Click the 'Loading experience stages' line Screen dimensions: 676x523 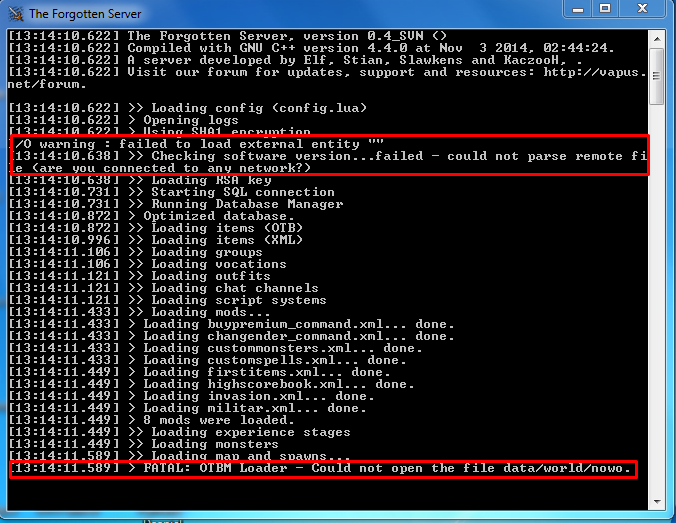pyautogui.click(x=180, y=432)
